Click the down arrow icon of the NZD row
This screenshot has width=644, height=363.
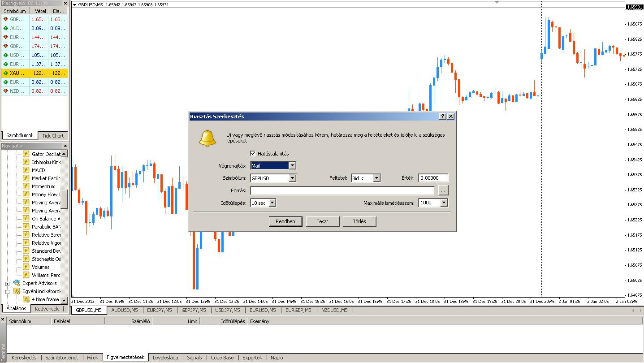coord(5,91)
